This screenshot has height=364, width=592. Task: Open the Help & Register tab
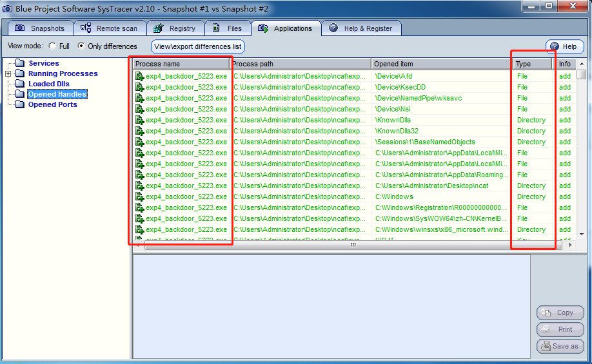click(x=361, y=28)
